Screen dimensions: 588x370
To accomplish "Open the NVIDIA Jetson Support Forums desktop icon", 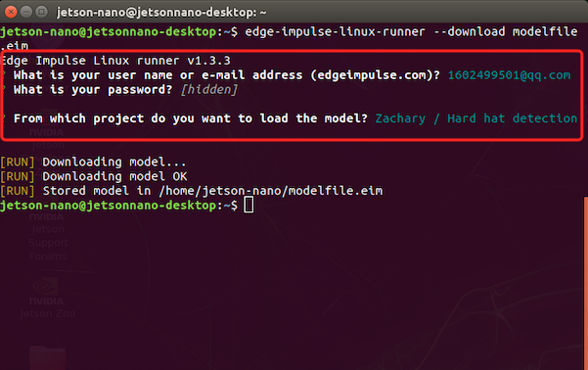I will point(48,235).
